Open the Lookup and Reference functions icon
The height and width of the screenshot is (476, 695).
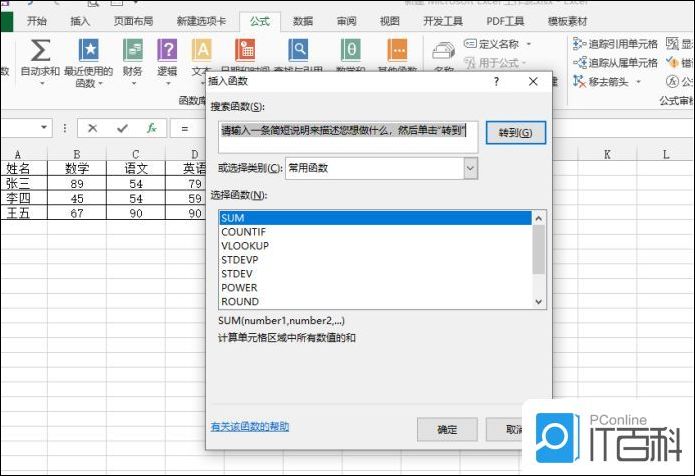(x=298, y=50)
